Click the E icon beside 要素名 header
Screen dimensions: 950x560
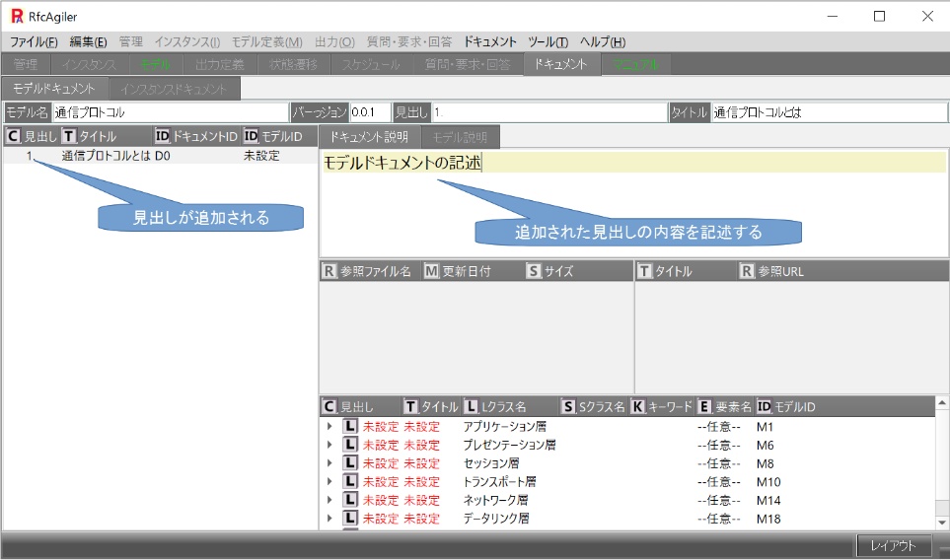pos(704,407)
